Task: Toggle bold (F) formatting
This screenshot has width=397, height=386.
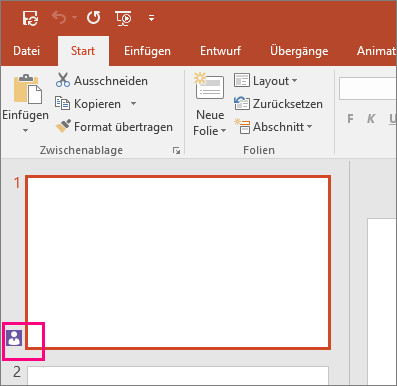Action: (350, 118)
